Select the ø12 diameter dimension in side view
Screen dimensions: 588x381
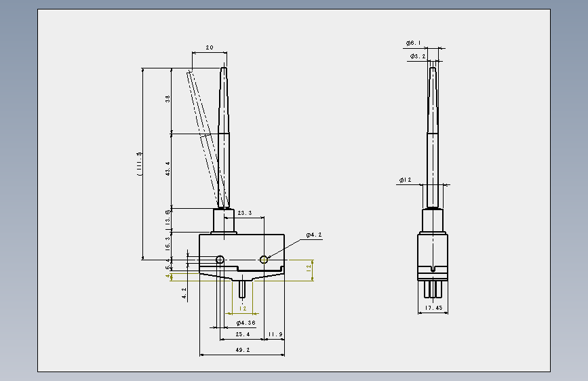tap(405, 180)
